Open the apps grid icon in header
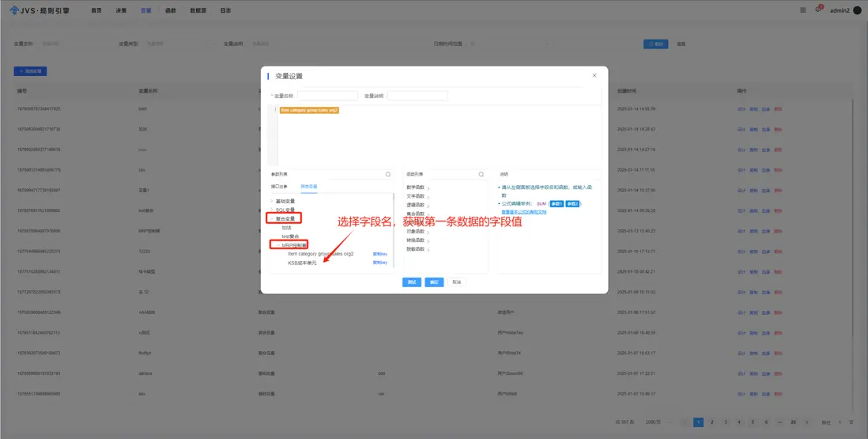Screen dimensions: 868x439 tap(803, 10)
